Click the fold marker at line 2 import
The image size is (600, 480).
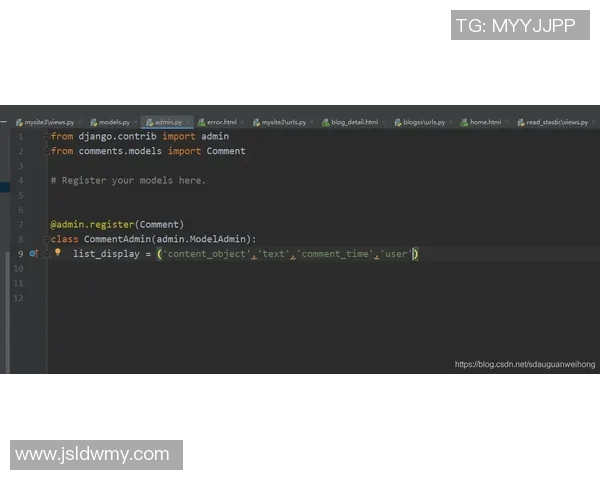click(46, 151)
